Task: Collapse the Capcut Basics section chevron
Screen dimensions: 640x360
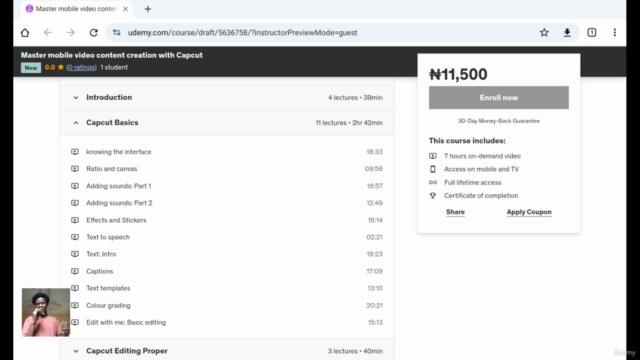Action: tap(76, 122)
